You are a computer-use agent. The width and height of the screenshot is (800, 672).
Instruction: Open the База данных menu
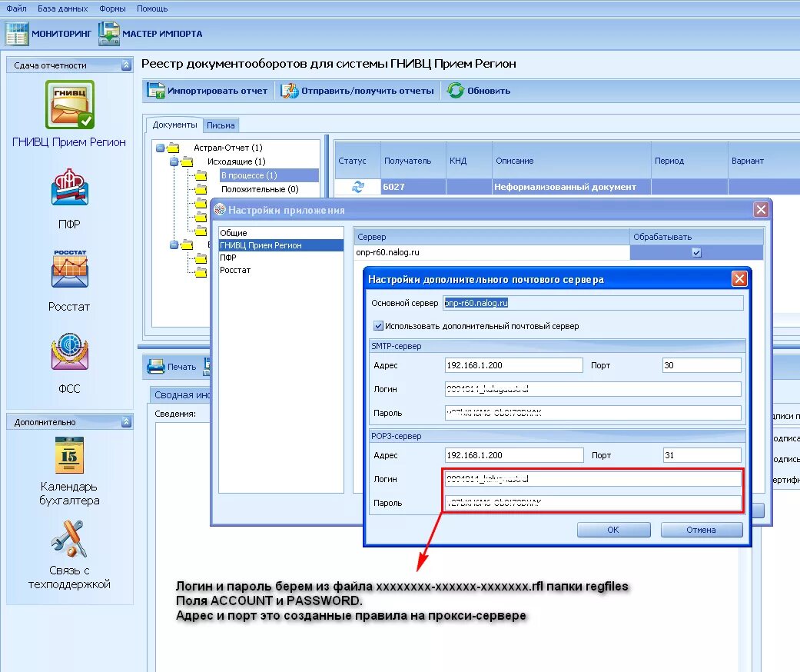point(63,8)
